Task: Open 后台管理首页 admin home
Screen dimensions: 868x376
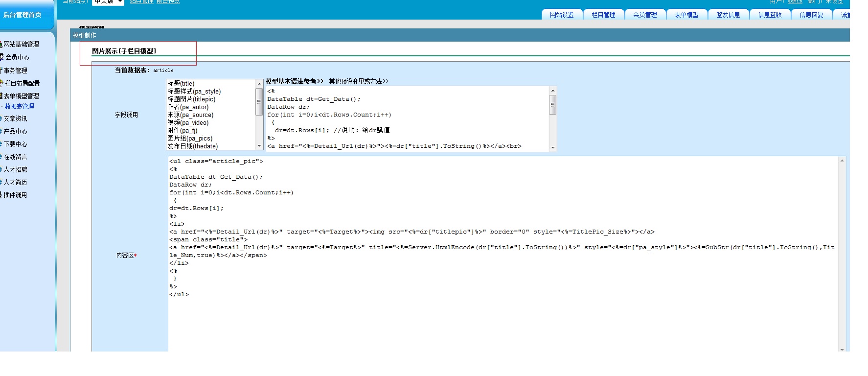Action: tap(23, 15)
